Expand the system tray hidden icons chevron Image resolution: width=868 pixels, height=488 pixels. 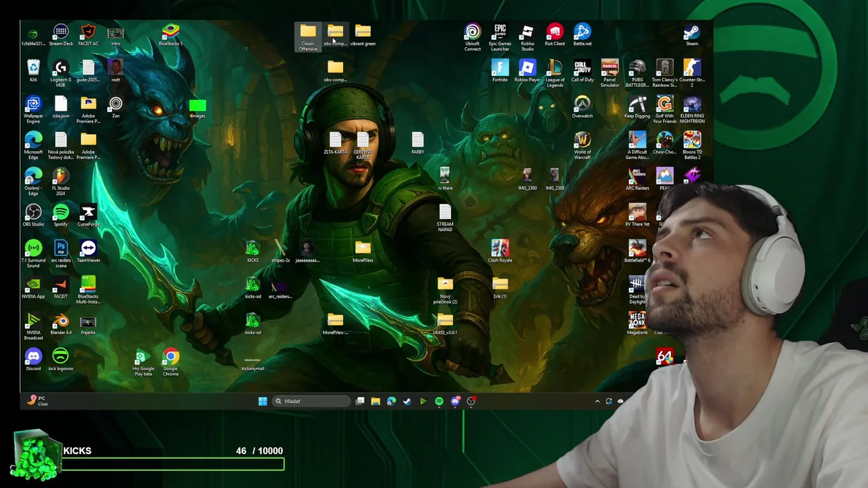click(x=597, y=401)
